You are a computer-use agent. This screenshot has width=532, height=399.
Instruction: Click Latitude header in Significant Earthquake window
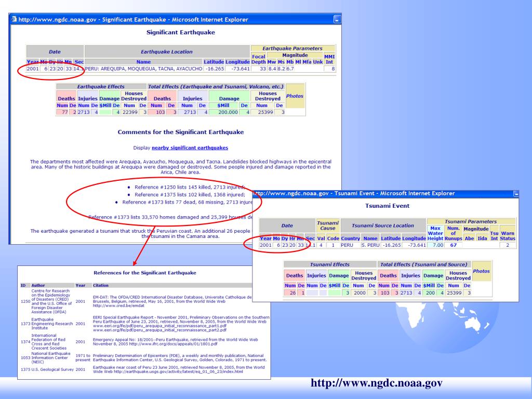pyautogui.click(x=214, y=62)
